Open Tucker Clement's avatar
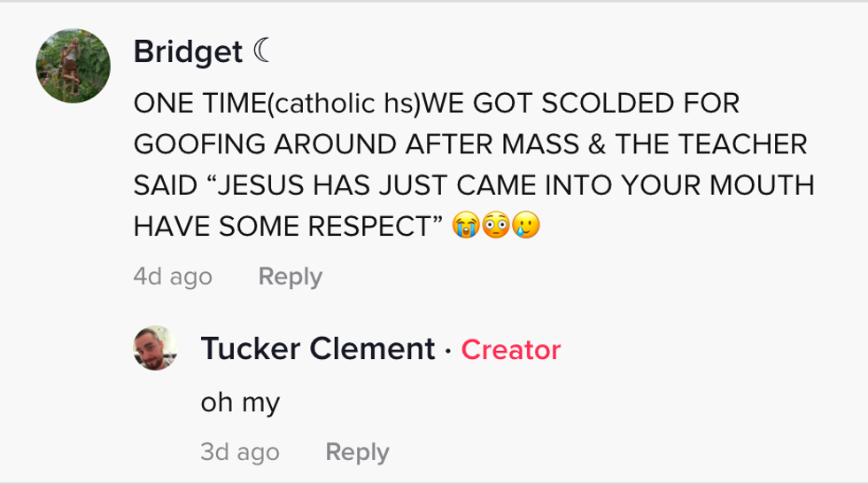This screenshot has width=868, height=484. (155, 347)
